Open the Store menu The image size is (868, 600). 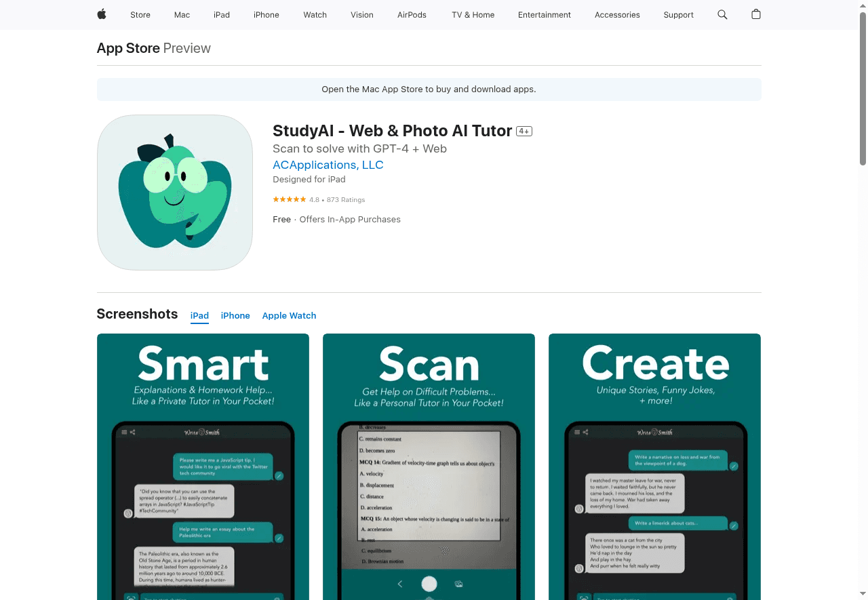[x=140, y=14]
